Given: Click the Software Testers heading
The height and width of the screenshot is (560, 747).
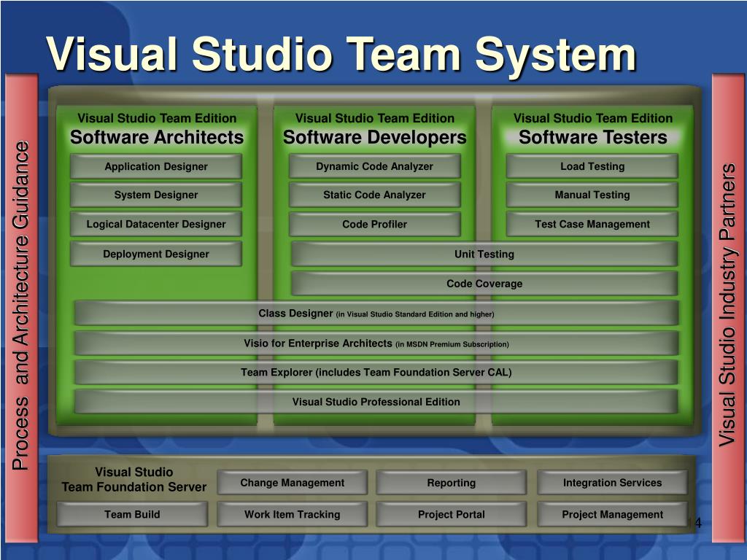Looking at the screenshot, I should point(592,137).
